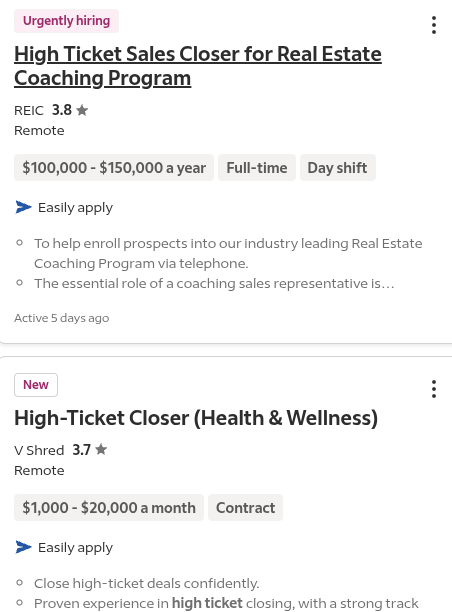Screen dimensions: 452x612
Task: Select the $1,000 - $20,000 a month tag
Action: [109, 507]
